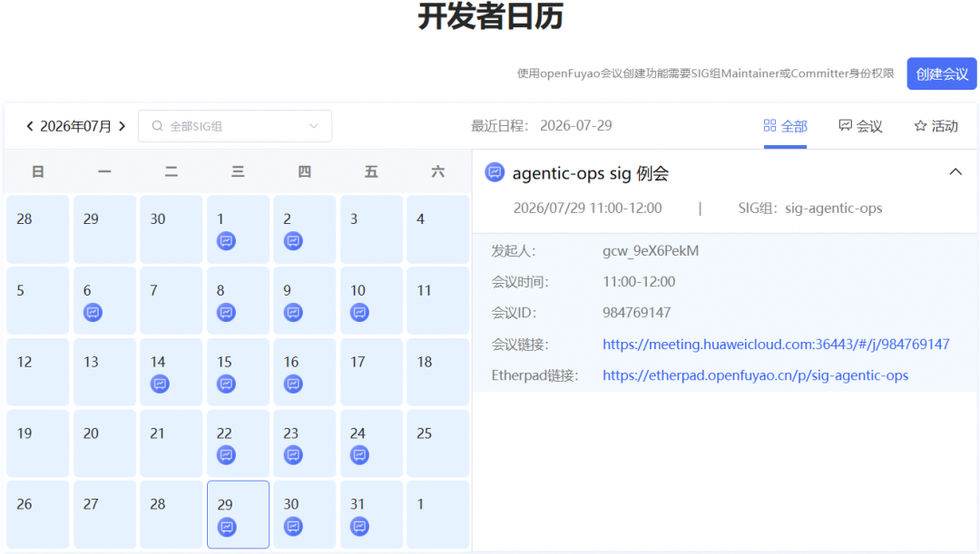
Task: Click the 2026年07月 month label
Action: [75, 126]
